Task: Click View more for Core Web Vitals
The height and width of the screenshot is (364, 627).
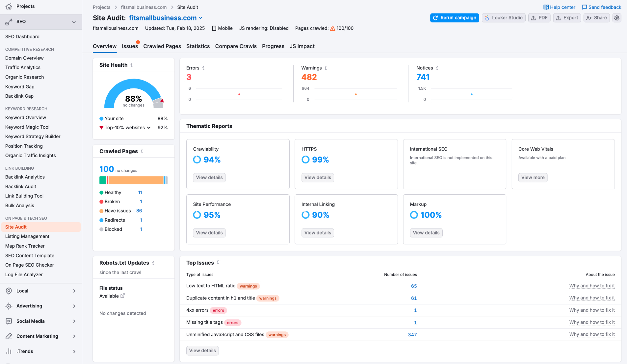Action: pos(533,178)
